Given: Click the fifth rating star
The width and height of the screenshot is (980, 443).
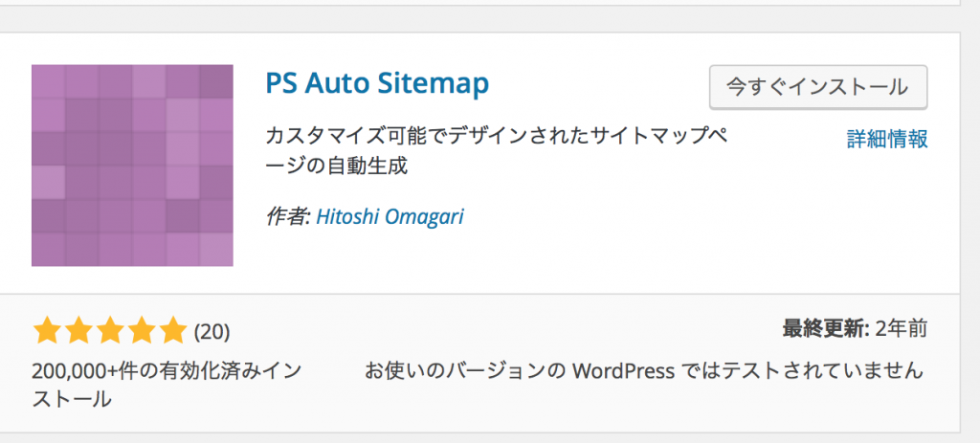Looking at the screenshot, I should (172, 332).
